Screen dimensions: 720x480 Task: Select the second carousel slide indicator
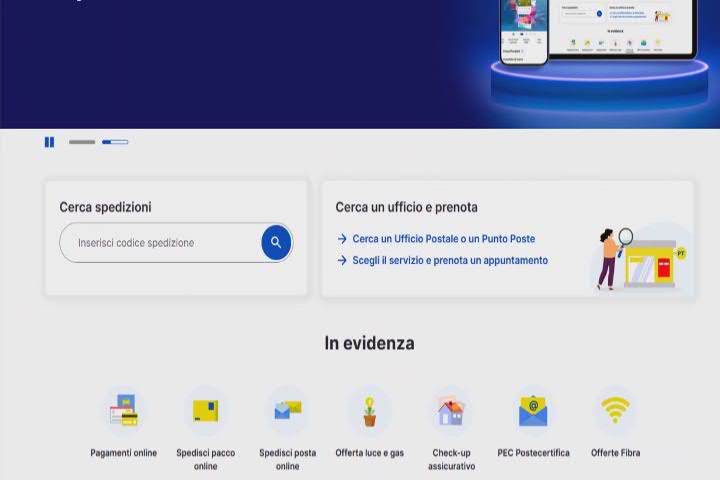115,142
